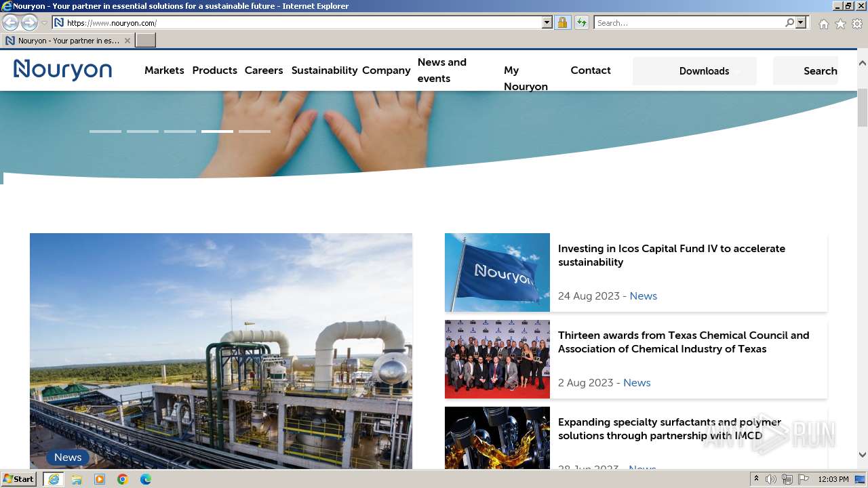
Task: Select the active fourth carousel indicator
Action: pos(217,131)
